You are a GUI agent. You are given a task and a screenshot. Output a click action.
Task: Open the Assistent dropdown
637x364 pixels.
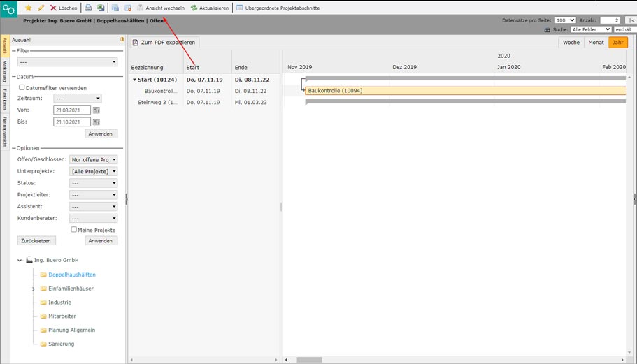[94, 207]
